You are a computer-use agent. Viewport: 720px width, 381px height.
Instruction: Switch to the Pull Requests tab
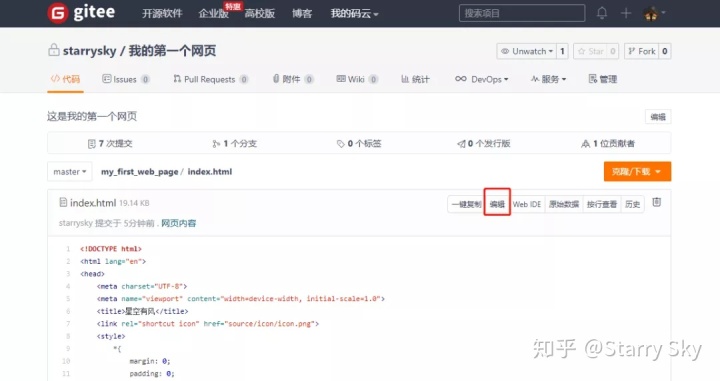tap(211, 79)
